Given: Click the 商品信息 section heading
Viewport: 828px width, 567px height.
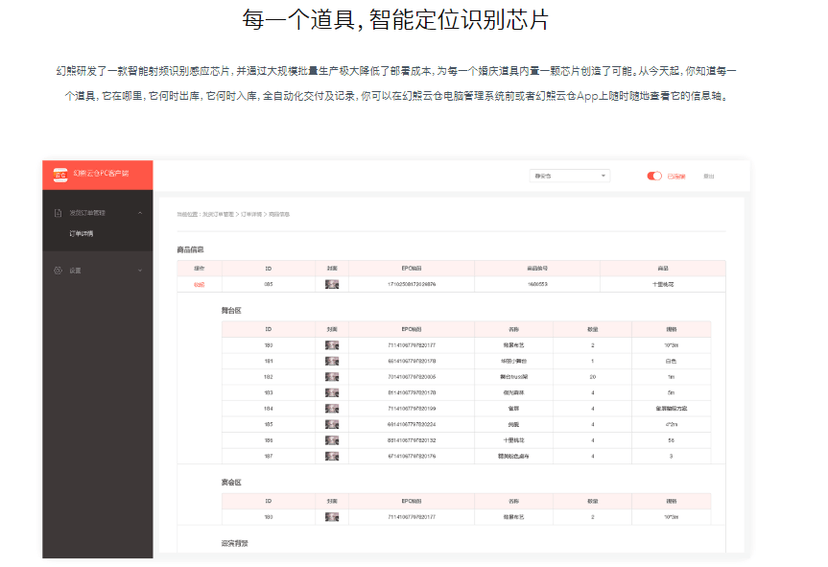Looking at the screenshot, I should 191,250.
